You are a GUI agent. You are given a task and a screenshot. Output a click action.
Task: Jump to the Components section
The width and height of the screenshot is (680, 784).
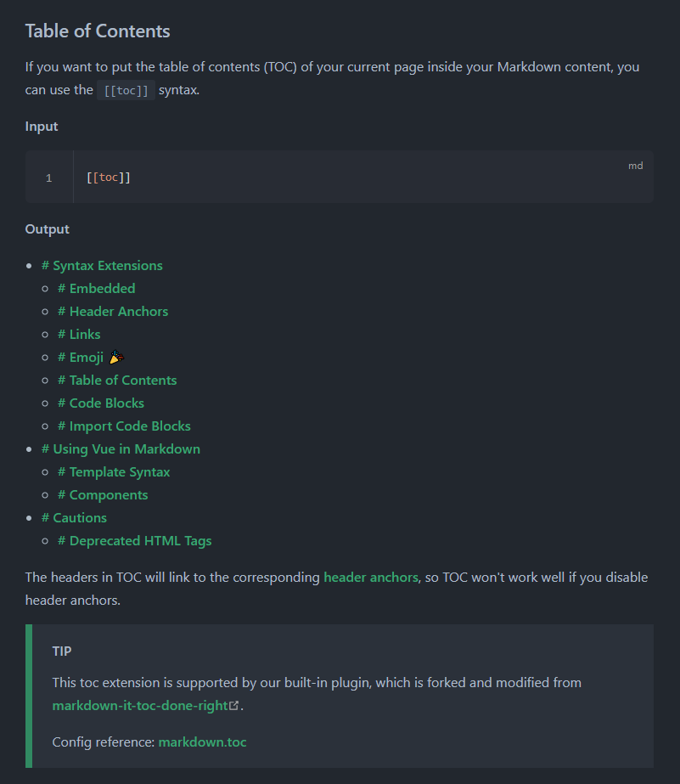click(103, 495)
